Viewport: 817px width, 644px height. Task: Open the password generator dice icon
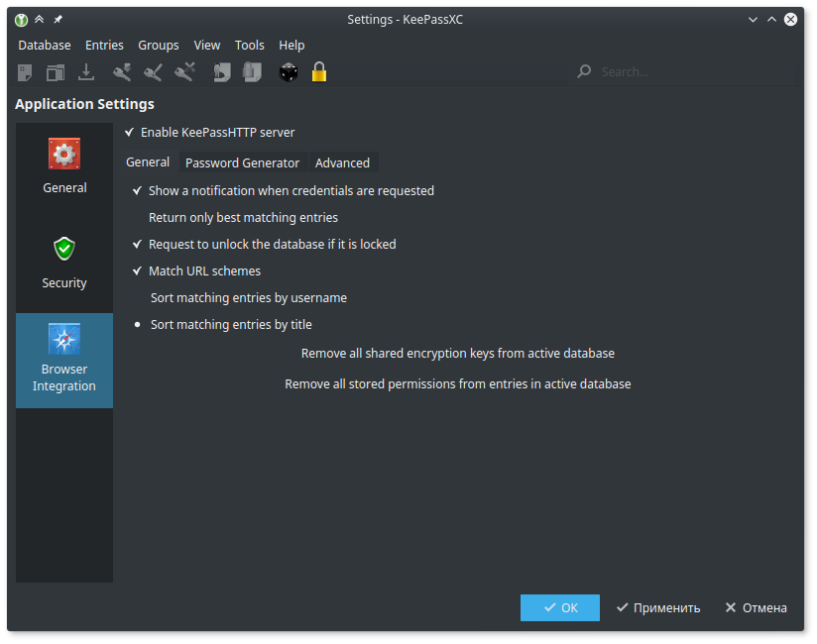288,72
